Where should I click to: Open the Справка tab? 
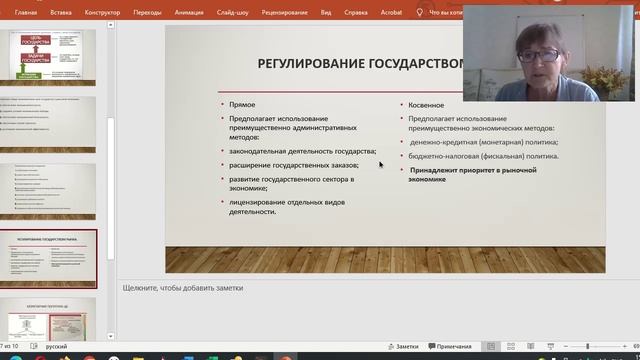(356, 13)
